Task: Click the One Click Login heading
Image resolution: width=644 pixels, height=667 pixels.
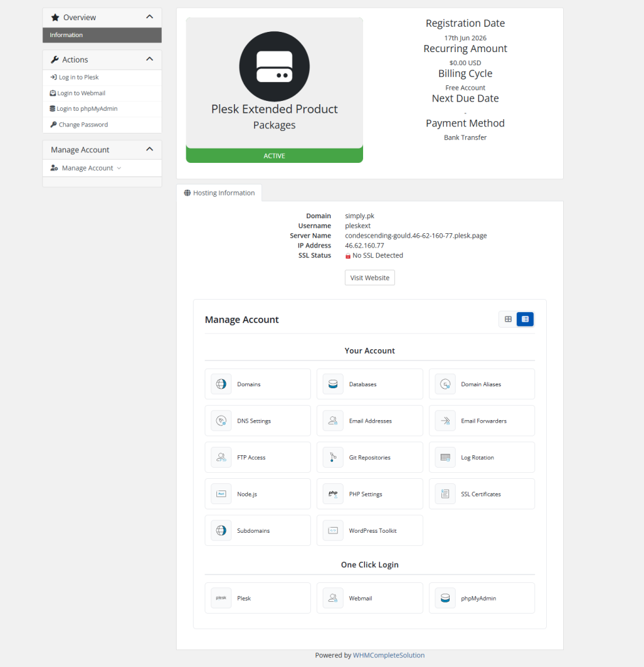Action: click(370, 565)
